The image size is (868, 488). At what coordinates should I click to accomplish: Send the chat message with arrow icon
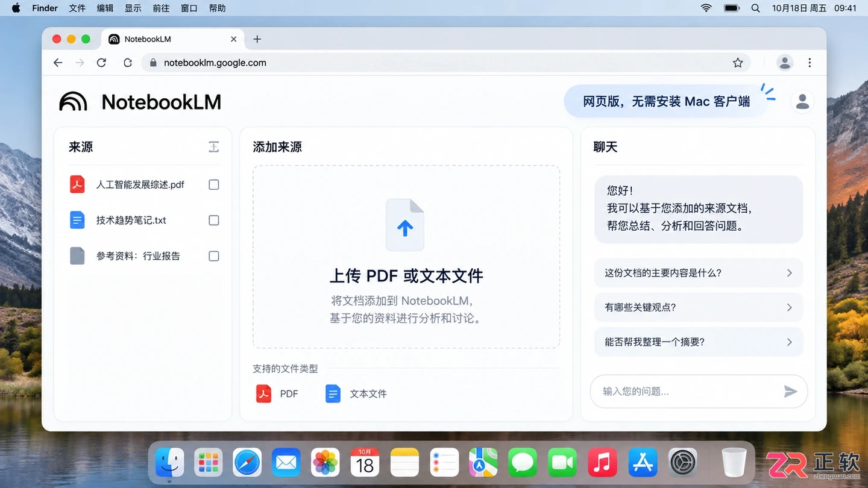pos(790,392)
